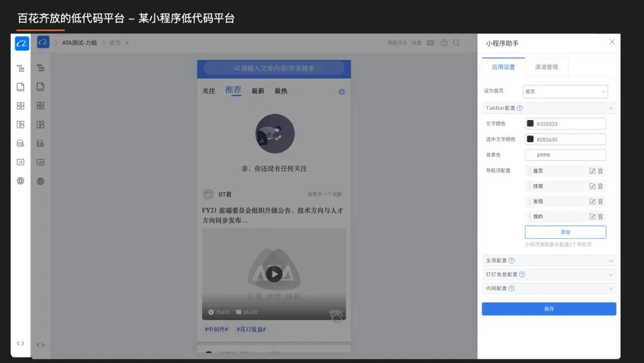This screenshot has width=644, height=363.
Task: Click the #双12复盘# tag
Action: 251,330
